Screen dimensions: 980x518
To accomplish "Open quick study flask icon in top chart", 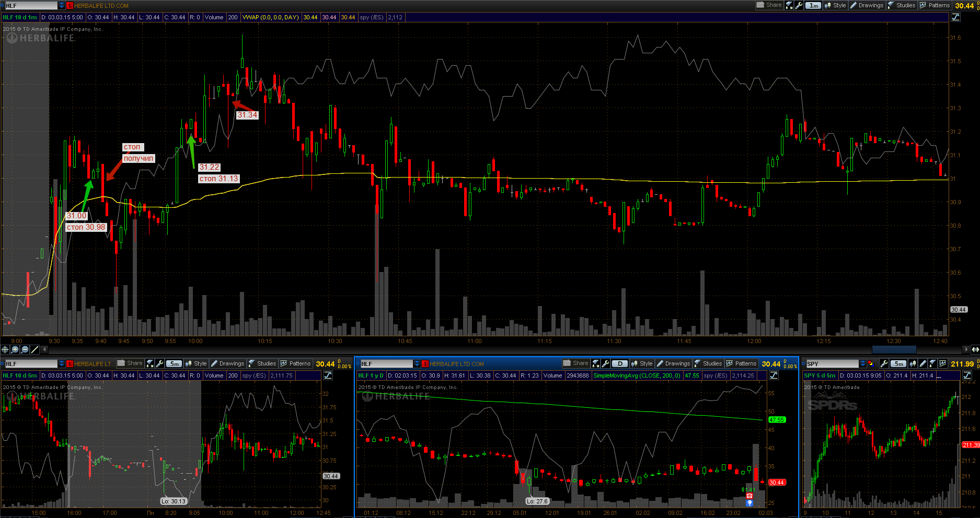I will pyautogui.click(x=789, y=5).
